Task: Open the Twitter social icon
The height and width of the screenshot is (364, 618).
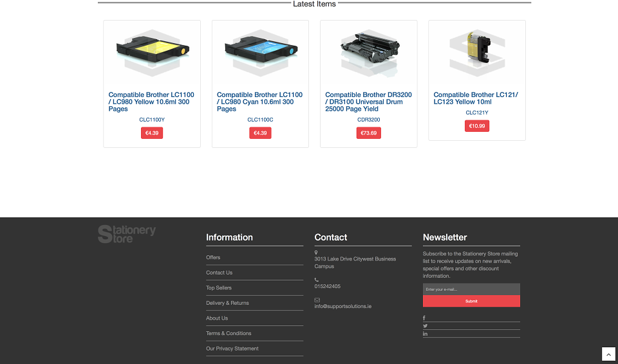Action: coord(426,326)
